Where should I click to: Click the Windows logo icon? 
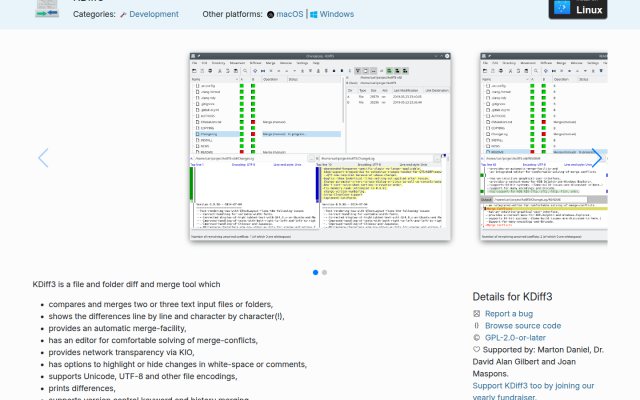point(313,15)
